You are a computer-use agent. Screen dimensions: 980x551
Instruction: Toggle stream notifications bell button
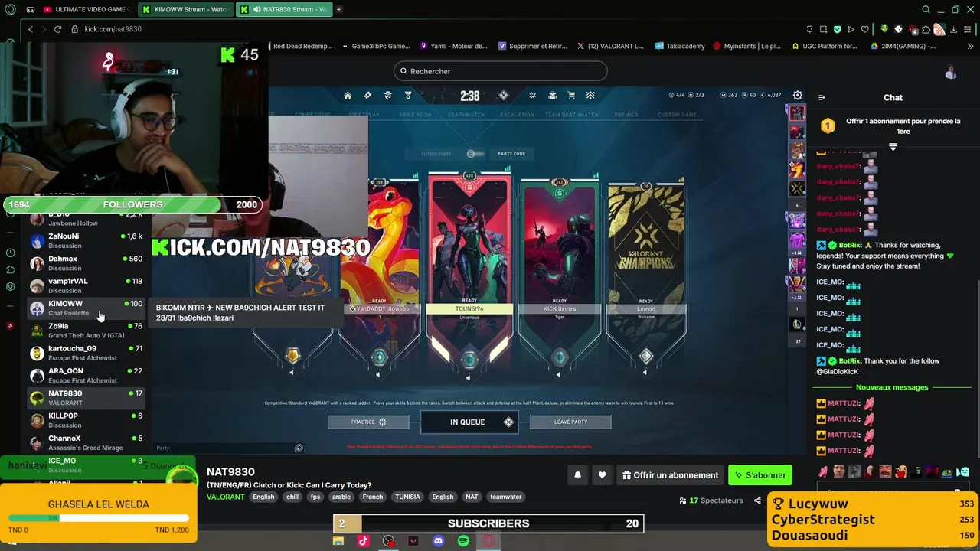click(578, 475)
